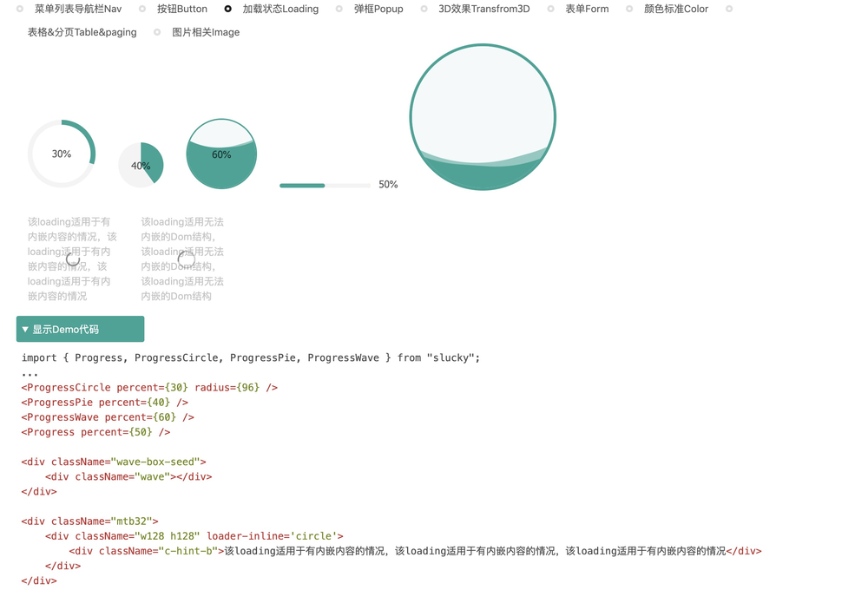Collapse the 显示Demo代码 section

(80, 330)
